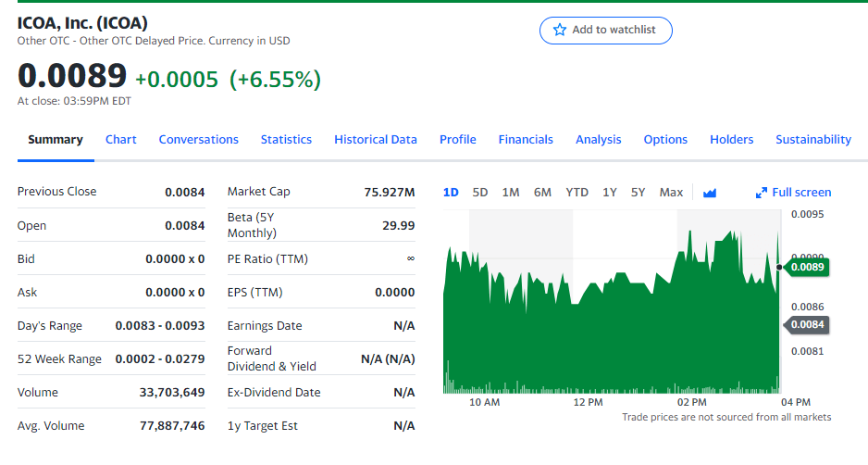Click the Day's Range value 0.0083 - 0.0093

160,326
